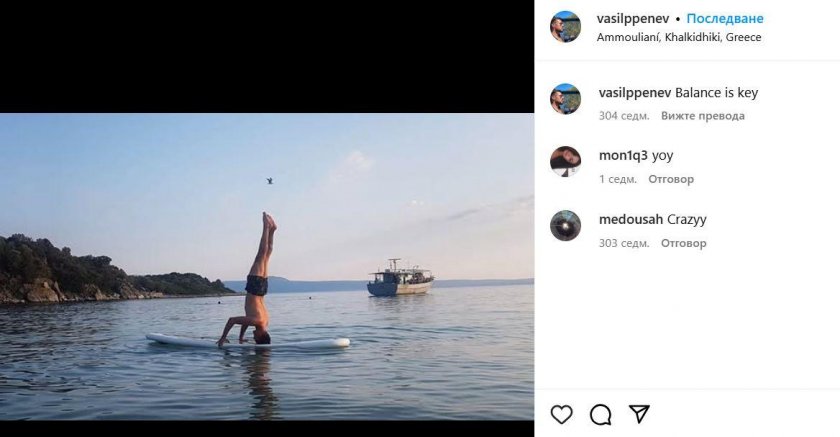Viewport: 840px width, 437px height.
Task: Click the "304 седм." caption timestamp
Action: [624, 116]
